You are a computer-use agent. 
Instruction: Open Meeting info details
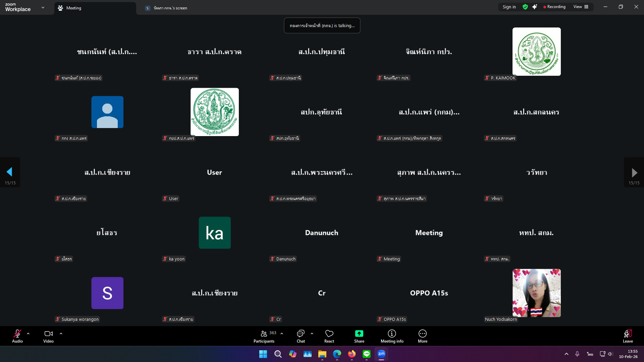(392, 336)
